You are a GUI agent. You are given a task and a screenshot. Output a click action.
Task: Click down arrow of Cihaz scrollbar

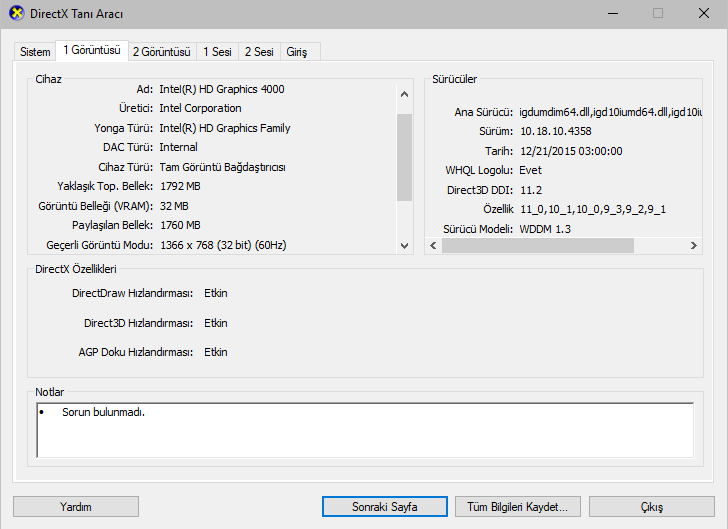(x=404, y=245)
